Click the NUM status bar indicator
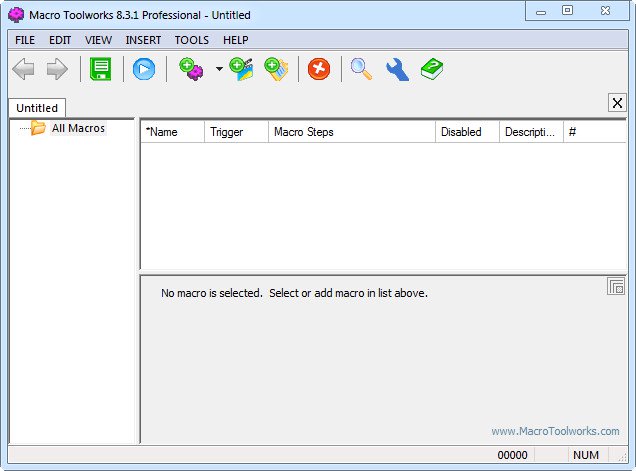 (586, 455)
